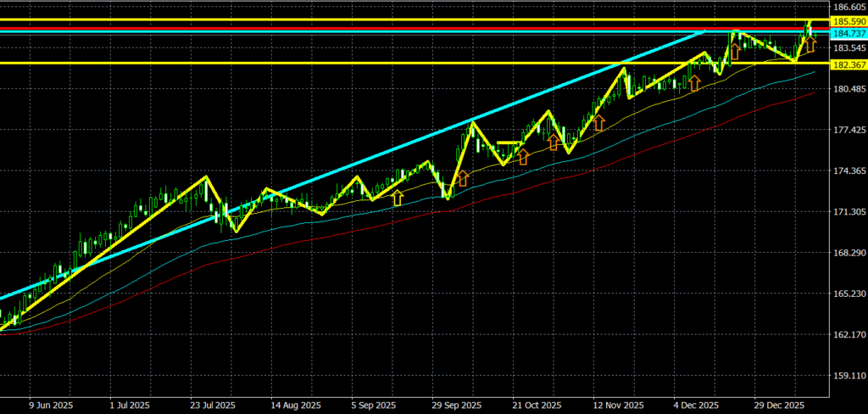
Task: Click the 174.365 price axis label
Action: [848, 171]
